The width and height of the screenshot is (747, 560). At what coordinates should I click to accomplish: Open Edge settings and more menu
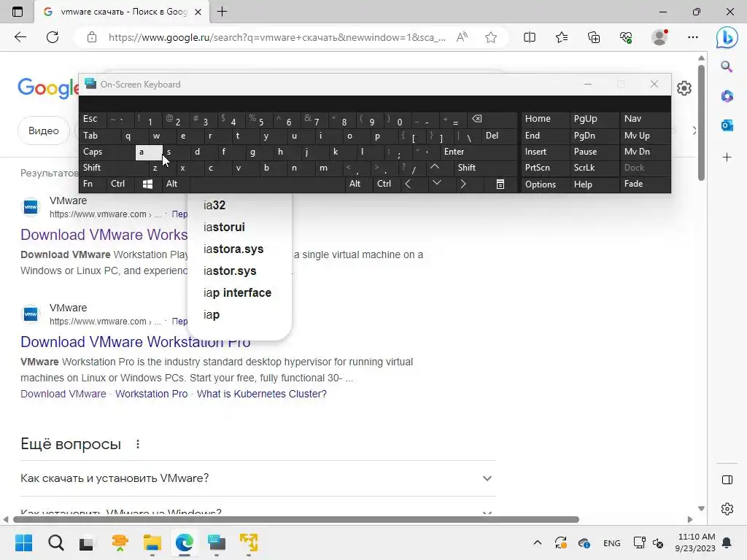693,37
